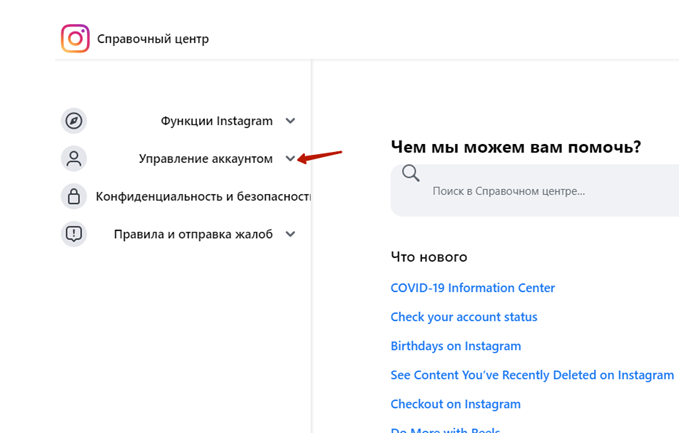Follow the Birthdays on Instagram link

455,346
